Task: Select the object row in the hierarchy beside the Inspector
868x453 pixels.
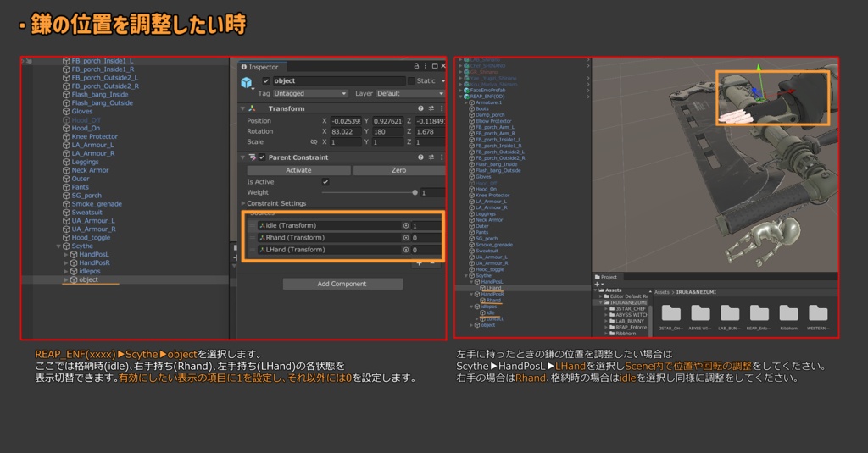Action: click(125, 280)
